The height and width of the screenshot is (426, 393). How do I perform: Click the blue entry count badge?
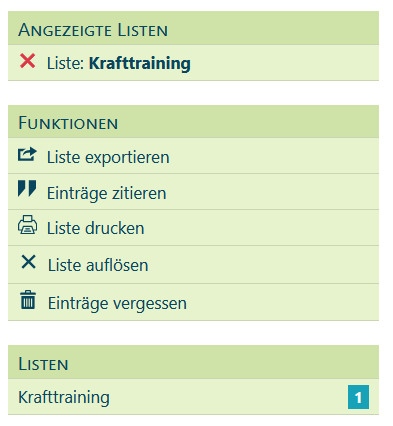pyautogui.click(x=358, y=397)
